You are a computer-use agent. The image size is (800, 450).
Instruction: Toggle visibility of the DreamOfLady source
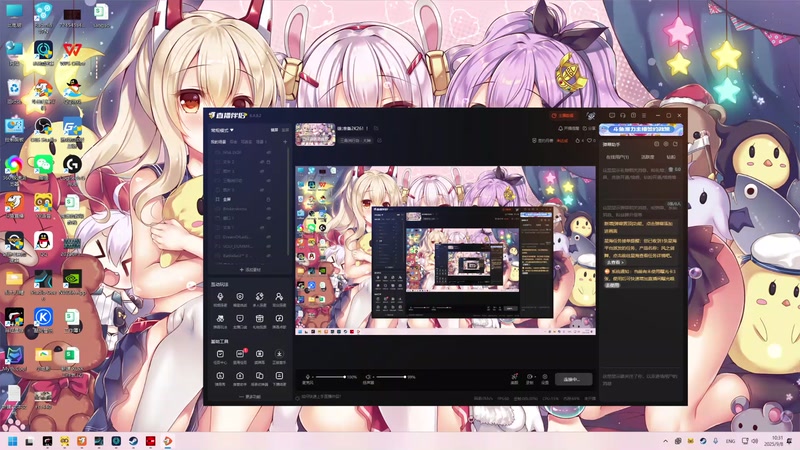tap(268, 237)
